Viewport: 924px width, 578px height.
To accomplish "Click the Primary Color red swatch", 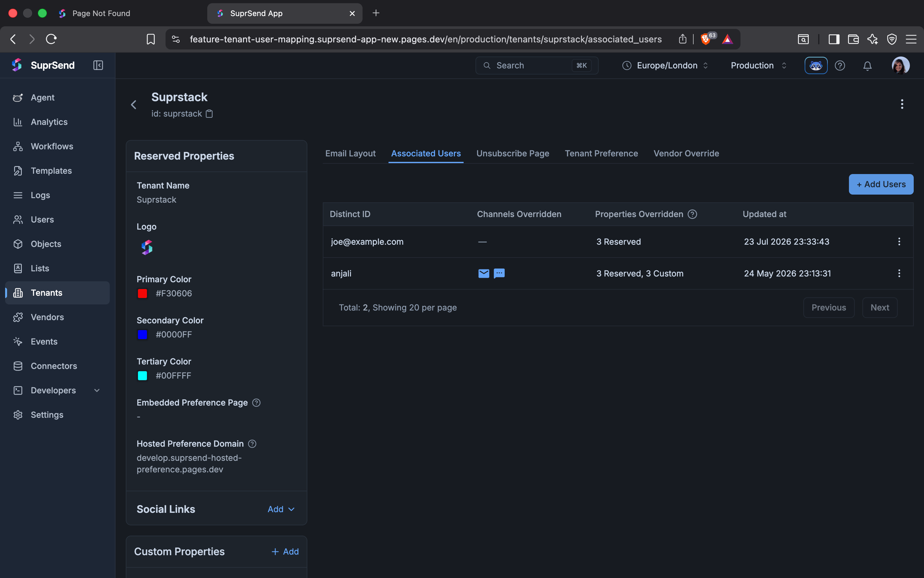I will [x=142, y=293].
